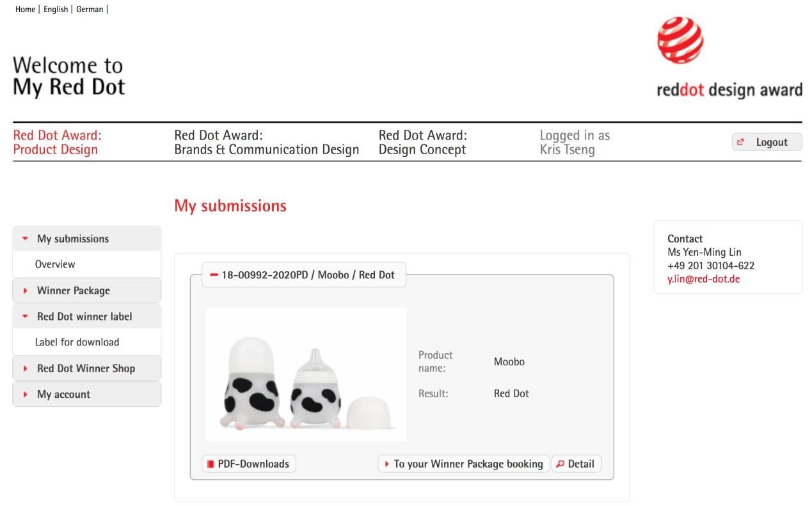Viewport: 812px width, 506px height.
Task: Expand the Red Dot Winner Shop section
Action: pyautogui.click(x=86, y=368)
